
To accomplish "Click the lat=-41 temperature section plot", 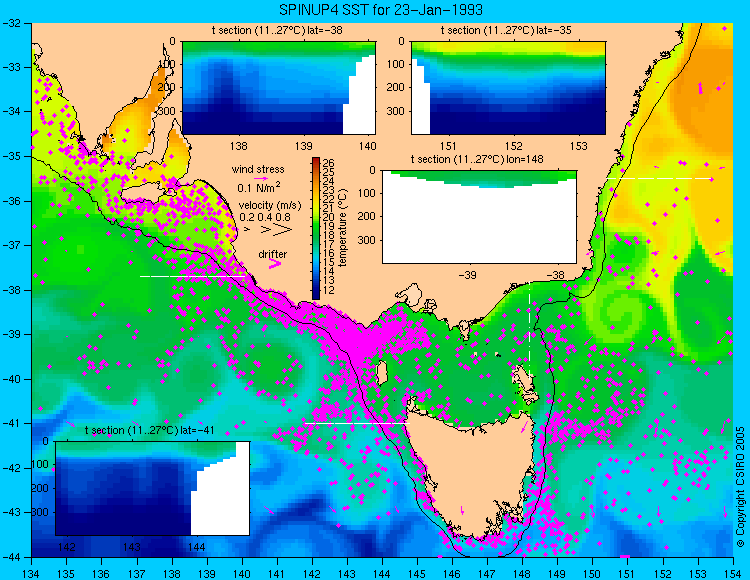I will pyautogui.click(x=152, y=488).
